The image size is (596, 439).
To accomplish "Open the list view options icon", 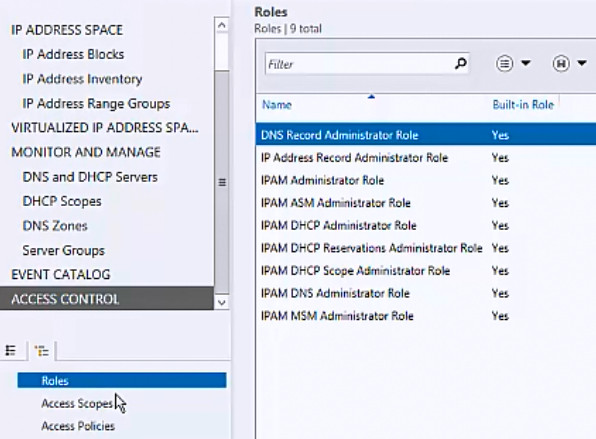I will click(504, 63).
